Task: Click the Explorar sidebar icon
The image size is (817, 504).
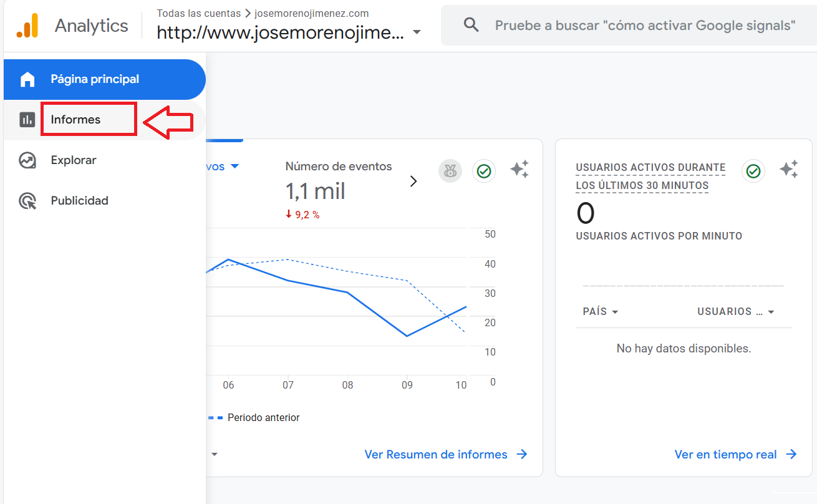Action: (x=27, y=160)
